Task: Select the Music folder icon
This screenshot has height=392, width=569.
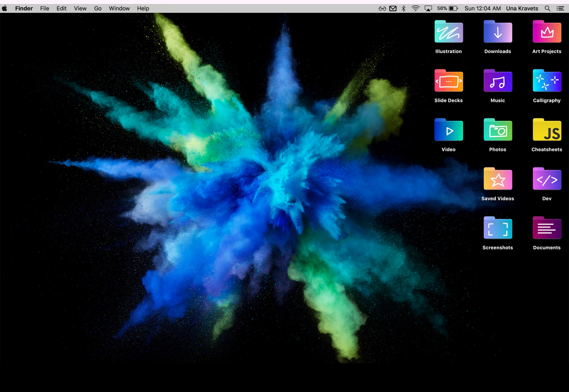Action: (498, 81)
